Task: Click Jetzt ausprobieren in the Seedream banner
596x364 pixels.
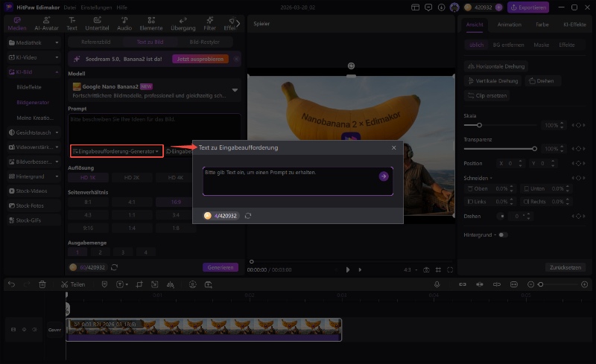Action: click(200, 59)
